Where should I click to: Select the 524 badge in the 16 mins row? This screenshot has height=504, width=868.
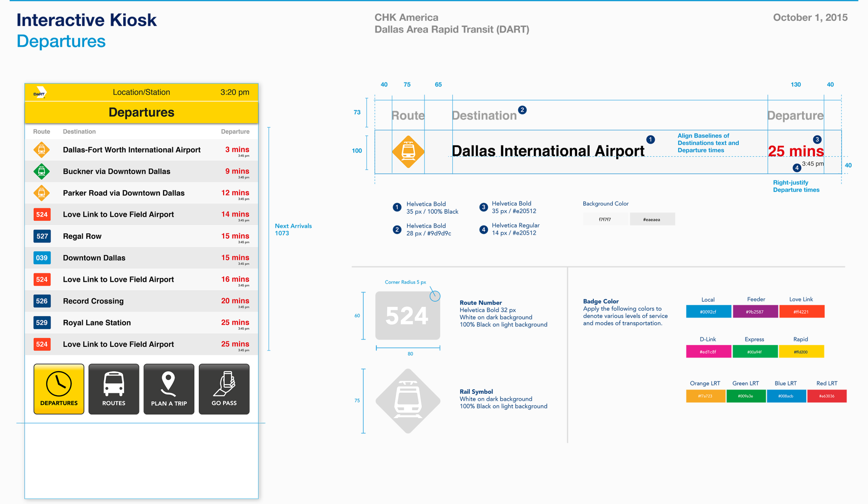[42, 280]
